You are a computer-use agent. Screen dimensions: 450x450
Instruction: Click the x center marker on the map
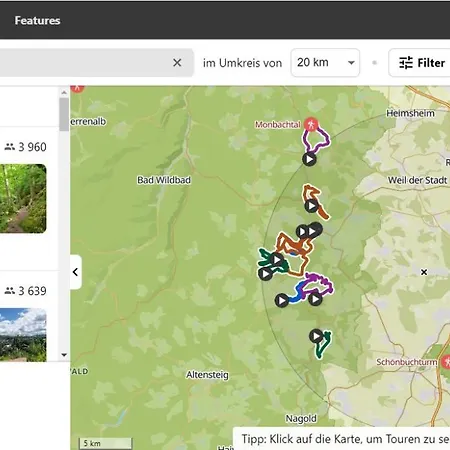[x=424, y=272]
